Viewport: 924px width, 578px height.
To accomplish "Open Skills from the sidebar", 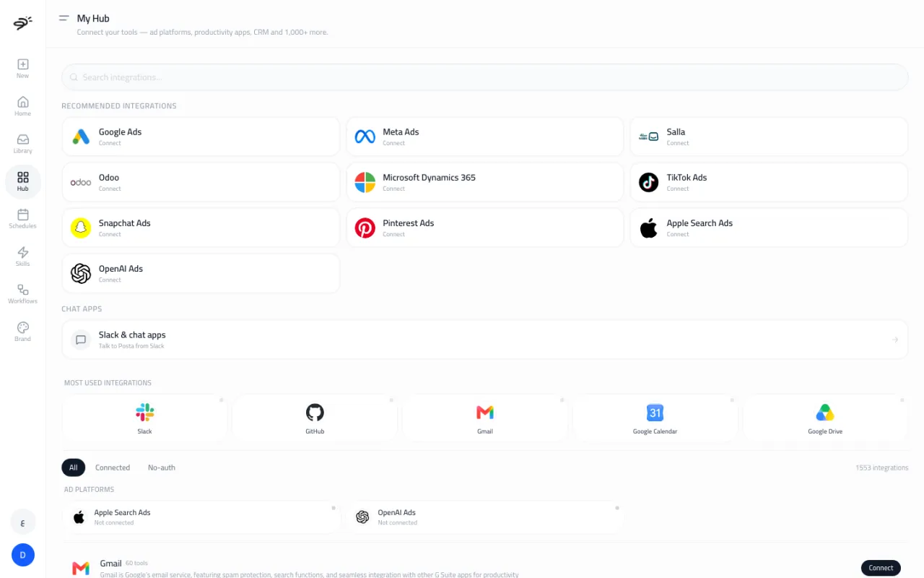I will [x=23, y=256].
